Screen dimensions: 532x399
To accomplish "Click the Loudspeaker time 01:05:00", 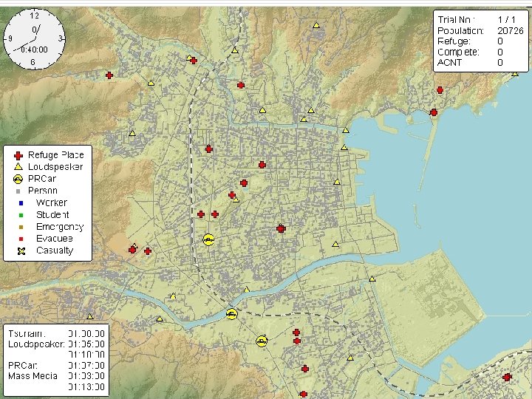I will [86, 344].
